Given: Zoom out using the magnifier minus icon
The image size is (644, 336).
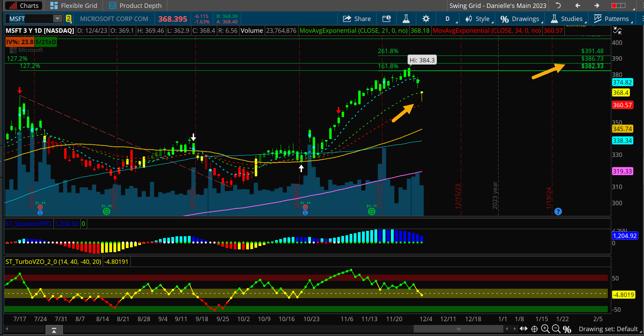Looking at the screenshot, I should [x=556, y=329].
